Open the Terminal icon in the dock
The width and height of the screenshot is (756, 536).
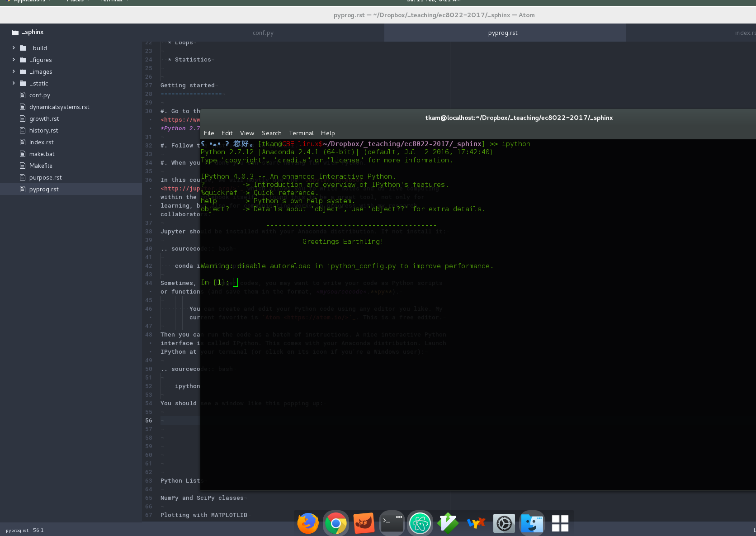coord(392,523)
